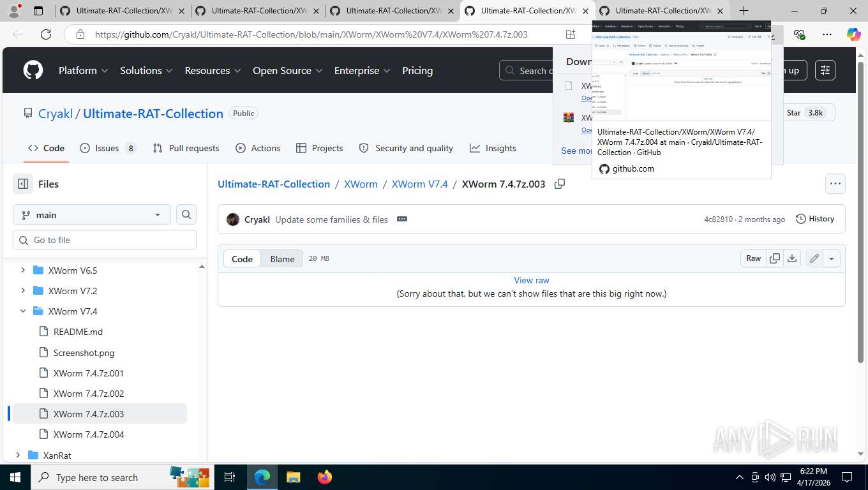The height and width of the screenshot is (490, 868).
Task: Edit file pencil icon
Action: (814, 258)
